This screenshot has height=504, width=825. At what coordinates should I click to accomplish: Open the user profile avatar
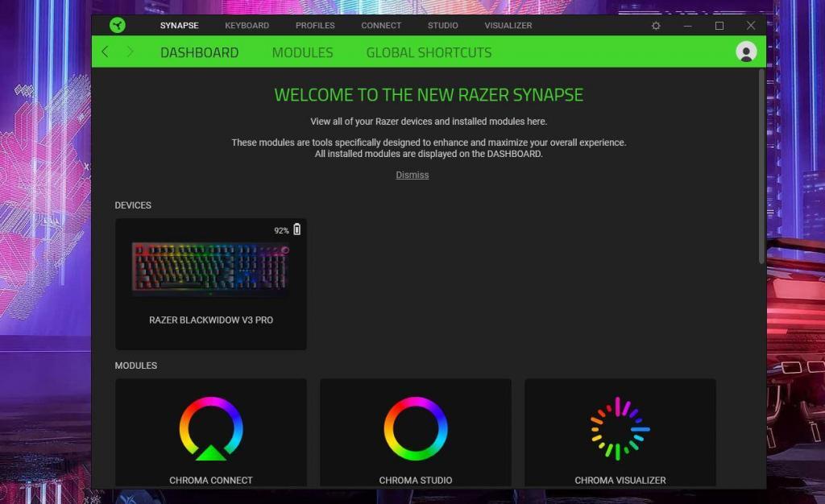pos(746,52)
